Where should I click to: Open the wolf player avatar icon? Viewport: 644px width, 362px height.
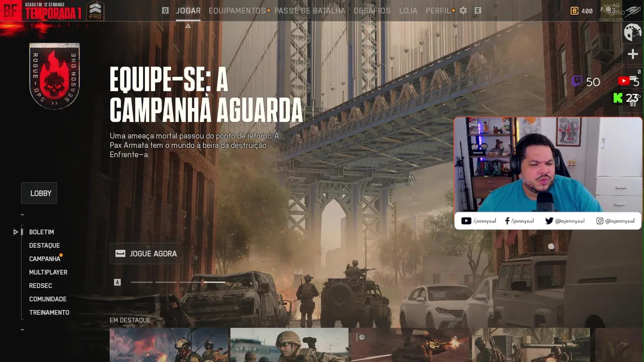[632, 33]
